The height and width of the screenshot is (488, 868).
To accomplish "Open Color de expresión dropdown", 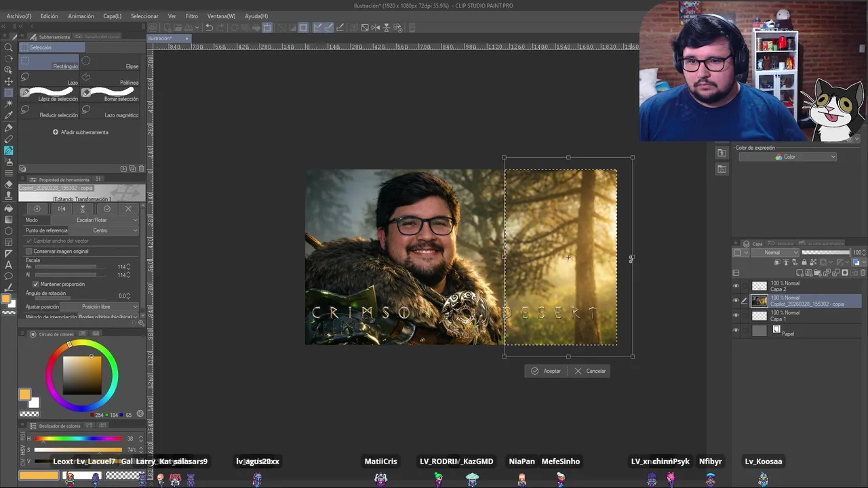I will click(788, 157).
